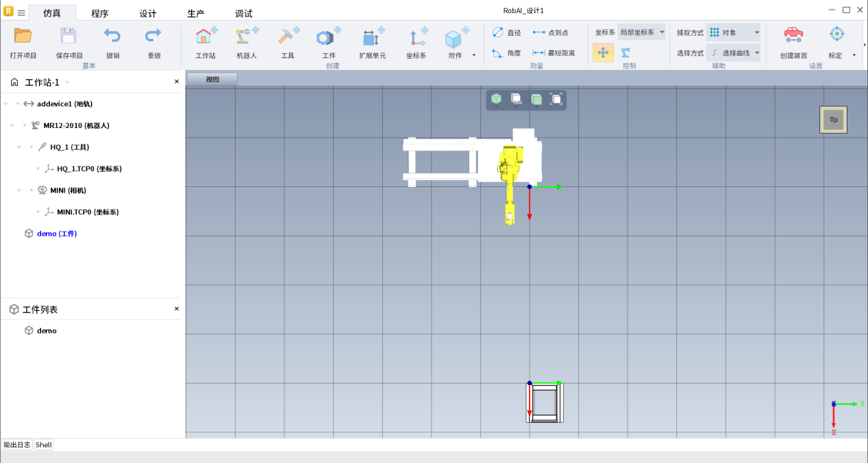This screenshot has width=868, height=463.
Task: Open the 调试 ribbon tab
Action: pos(244,14)
